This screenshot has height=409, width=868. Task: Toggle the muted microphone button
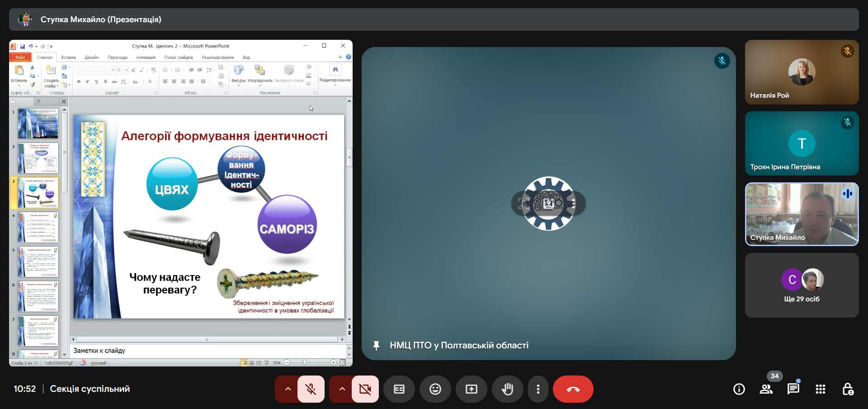pos(311,389)
